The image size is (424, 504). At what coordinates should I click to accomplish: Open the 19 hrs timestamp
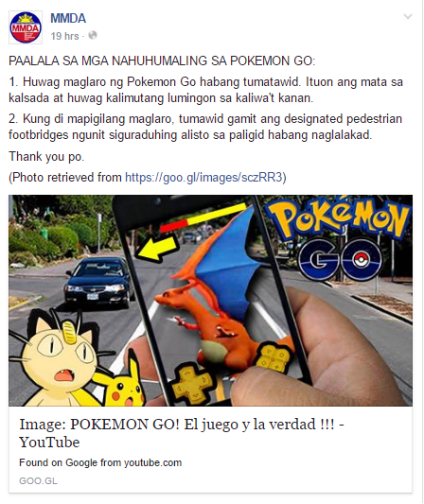point(64,36)
